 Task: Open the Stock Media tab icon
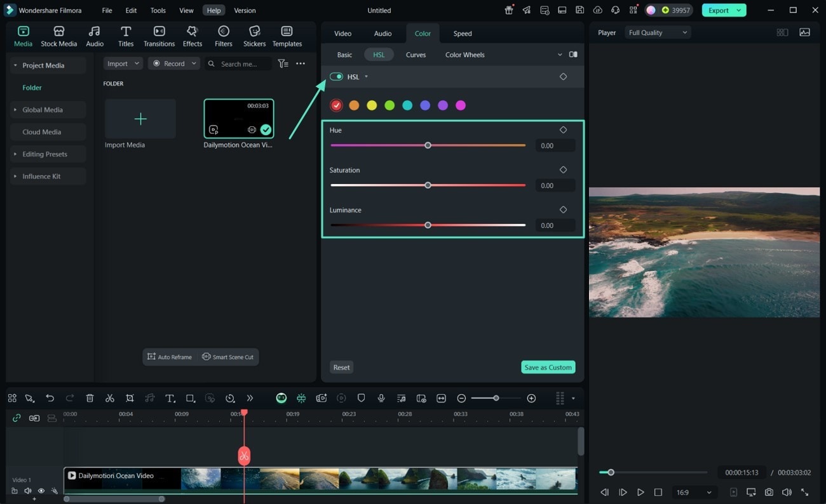tap(59, 32)
